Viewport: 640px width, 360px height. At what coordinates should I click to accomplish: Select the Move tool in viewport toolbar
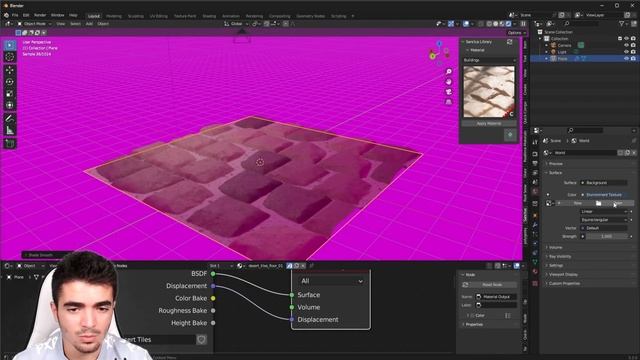[x=10, y=71]
